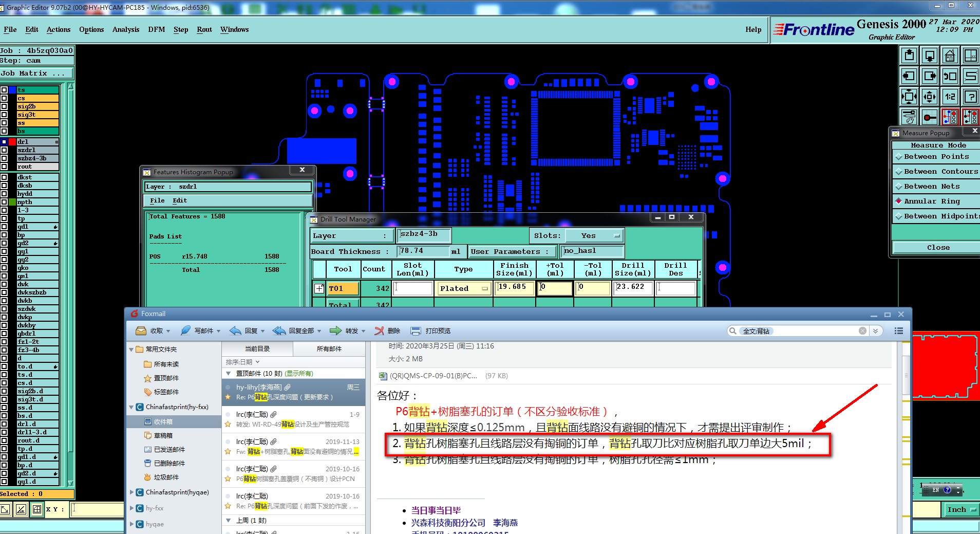This screenshot has width=980, height=534.
Task: Expand the Chinafastprint(hyqae) account tree
Action: (x=132, y=492)
